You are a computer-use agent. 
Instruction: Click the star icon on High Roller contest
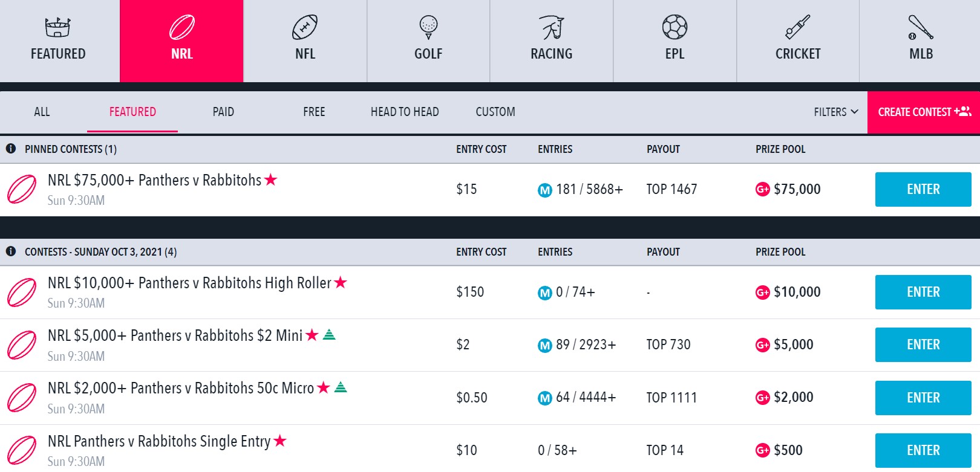pos(341,282)
